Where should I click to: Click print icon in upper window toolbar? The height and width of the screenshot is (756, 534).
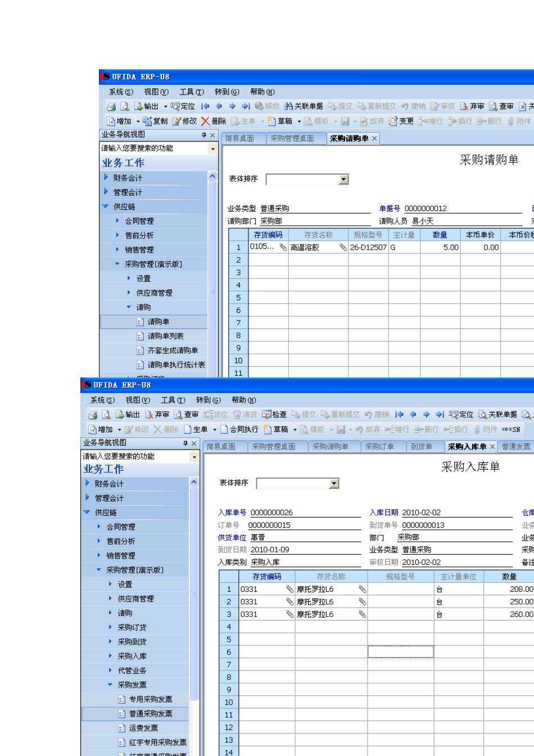111,106
